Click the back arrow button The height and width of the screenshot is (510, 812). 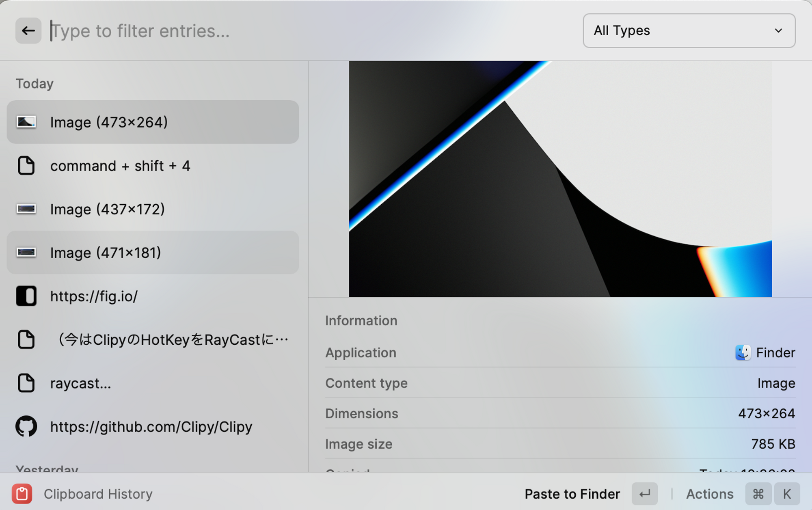tap(28, 30)
